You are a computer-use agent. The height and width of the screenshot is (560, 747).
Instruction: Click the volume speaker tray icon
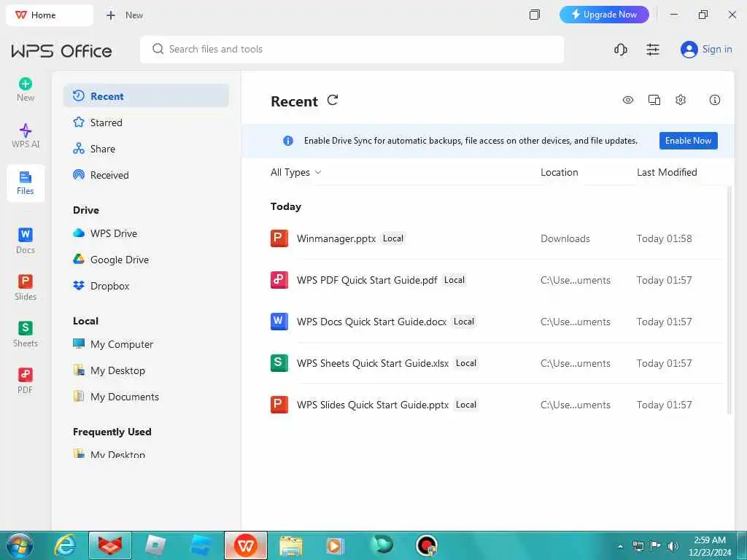click(x=673, y=546)
